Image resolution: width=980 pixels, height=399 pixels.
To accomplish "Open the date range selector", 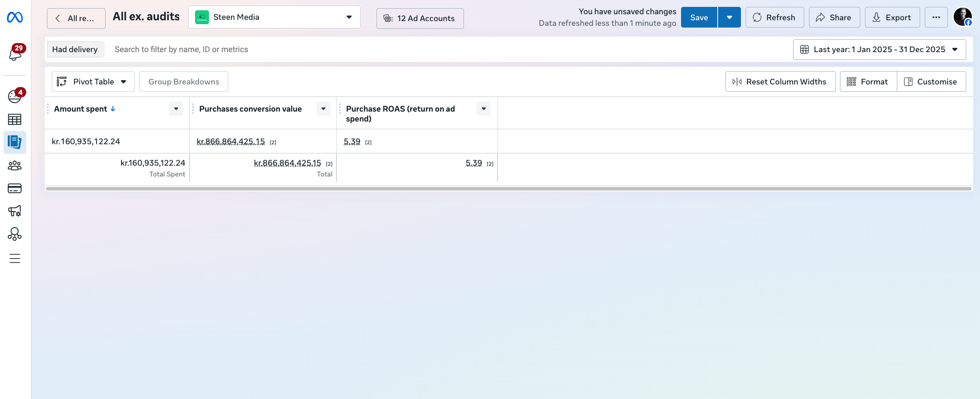I will [879, 50].
